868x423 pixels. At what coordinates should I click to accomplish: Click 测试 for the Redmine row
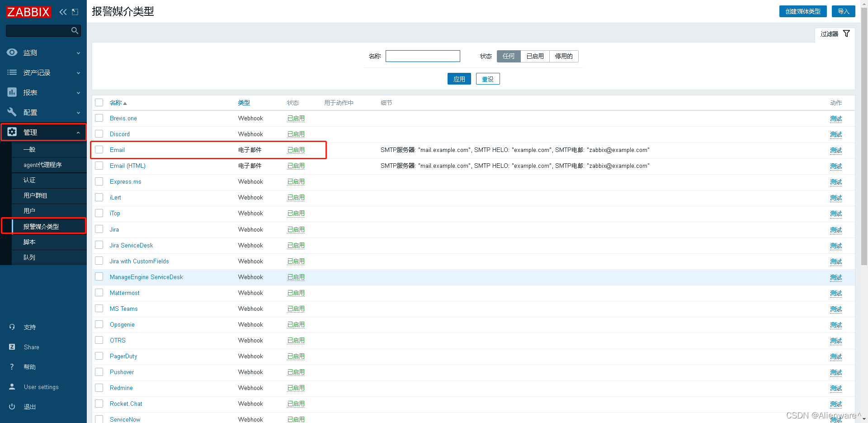click(836, 388)
